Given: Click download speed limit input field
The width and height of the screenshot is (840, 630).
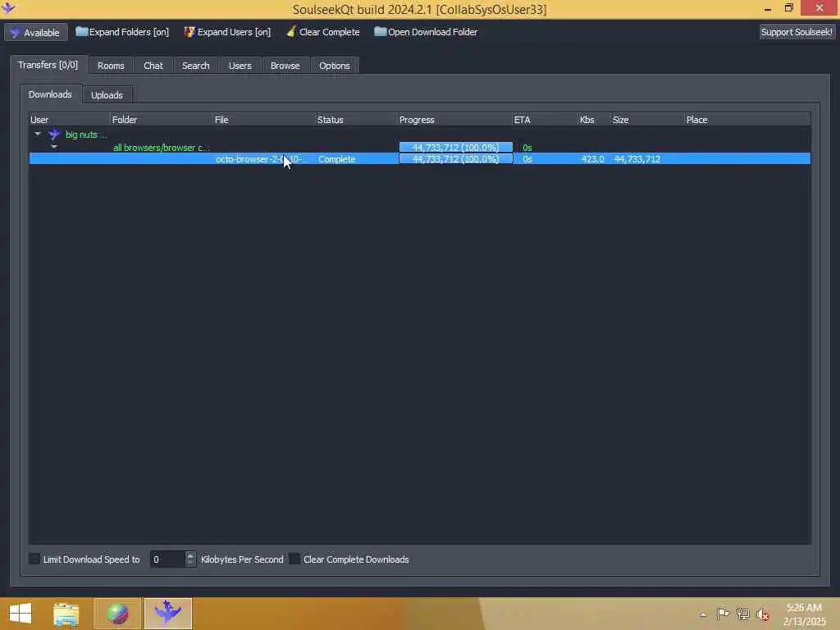Looking at the screenshot, I should (x=167, y=559).
